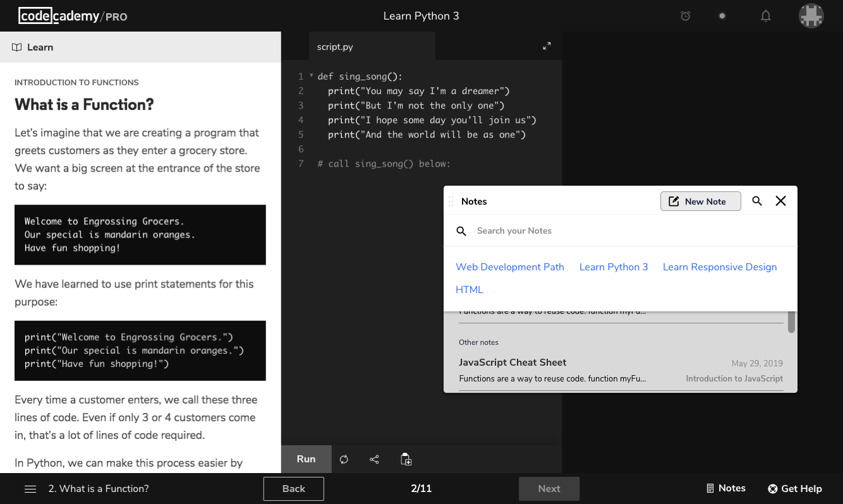Run the code
843x504 pixels.
[x=306, y=459]
